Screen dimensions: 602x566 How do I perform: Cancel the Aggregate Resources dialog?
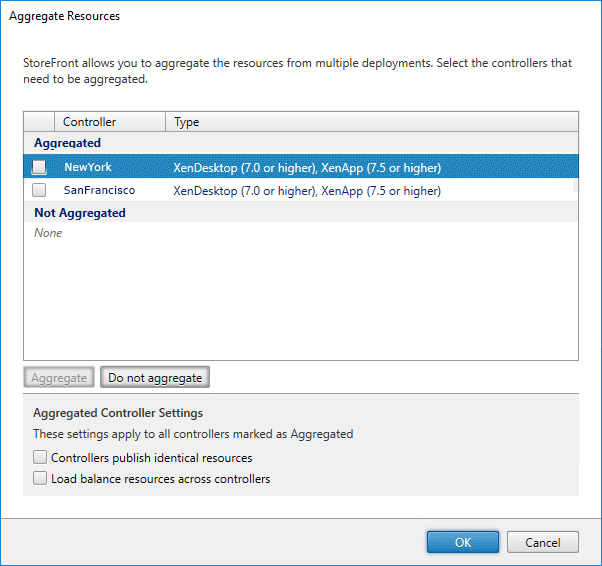(543, 542)
